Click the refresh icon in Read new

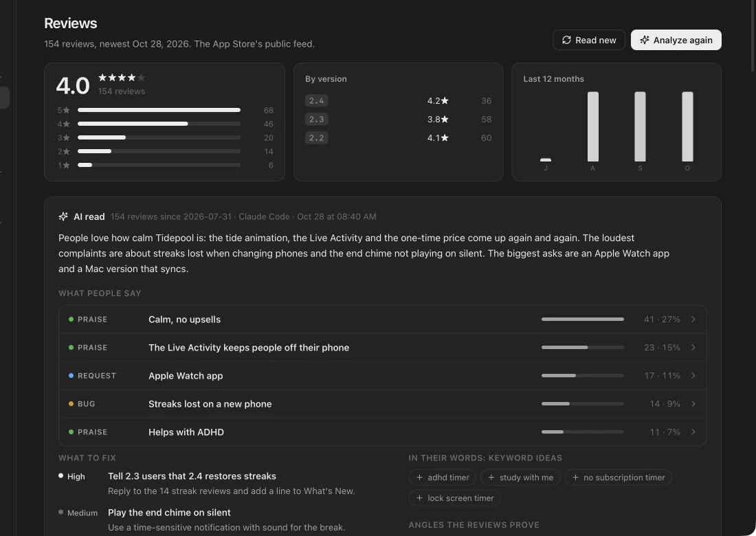(x=566, y=40)
